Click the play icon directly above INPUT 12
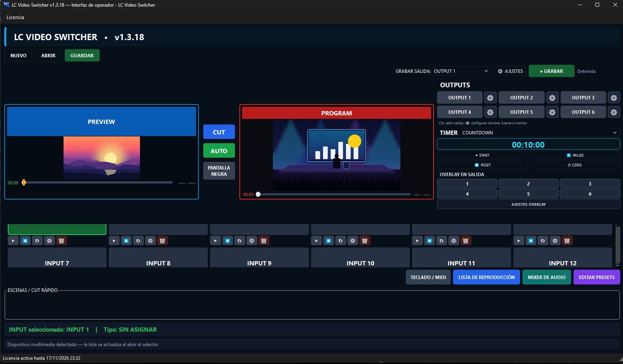 point(519,241)
